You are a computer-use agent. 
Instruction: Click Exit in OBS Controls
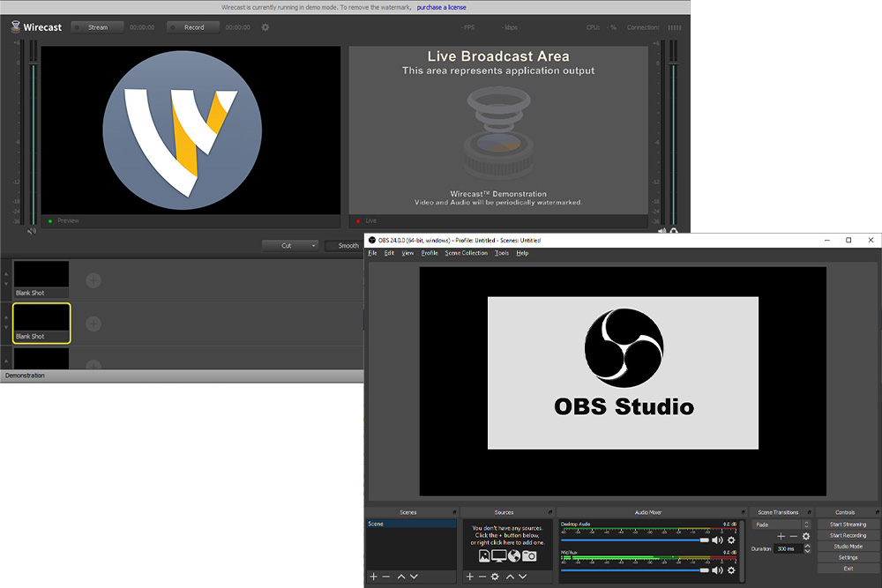pyautogui.click(x=848, y=569)
